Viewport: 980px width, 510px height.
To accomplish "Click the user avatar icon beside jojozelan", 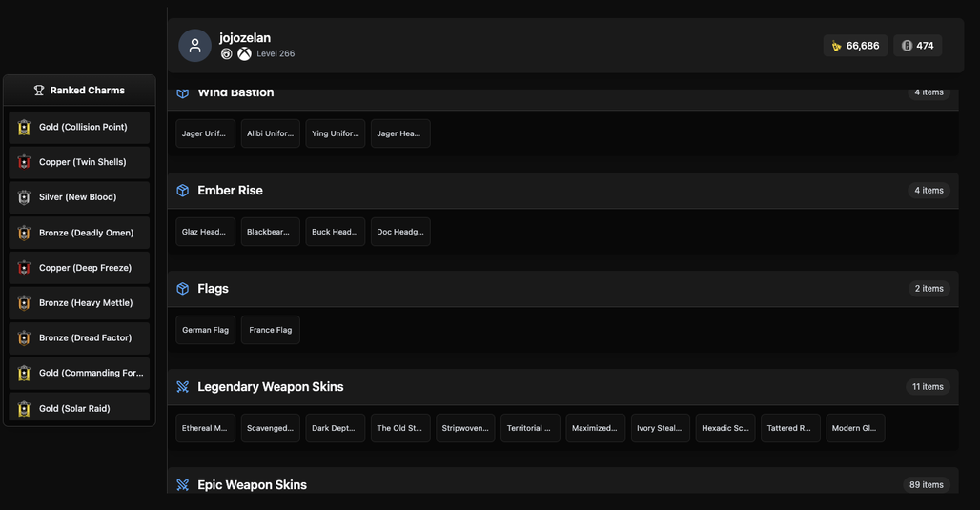I will tap(195, 46).
